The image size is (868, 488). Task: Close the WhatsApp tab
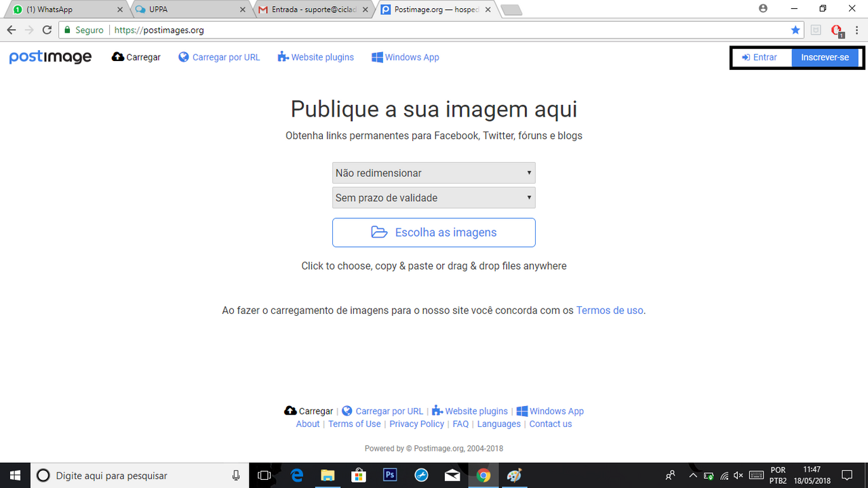click(x=120, y=9)
